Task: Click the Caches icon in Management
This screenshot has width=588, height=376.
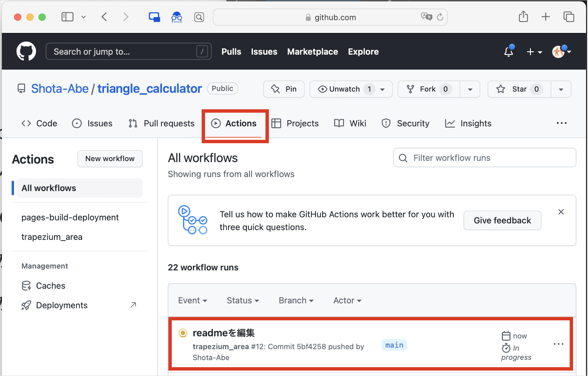Action: pyautogui.click(x=26, y=285)
